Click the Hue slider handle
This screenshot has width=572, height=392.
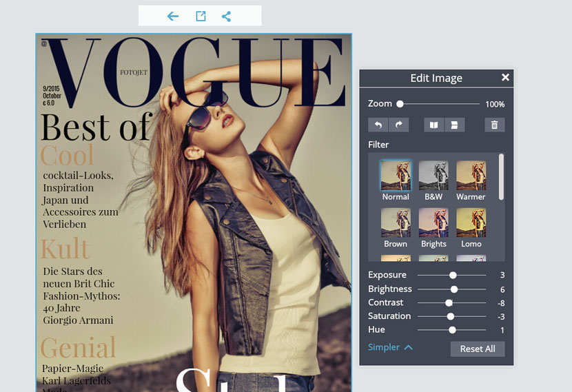[452, 330]
